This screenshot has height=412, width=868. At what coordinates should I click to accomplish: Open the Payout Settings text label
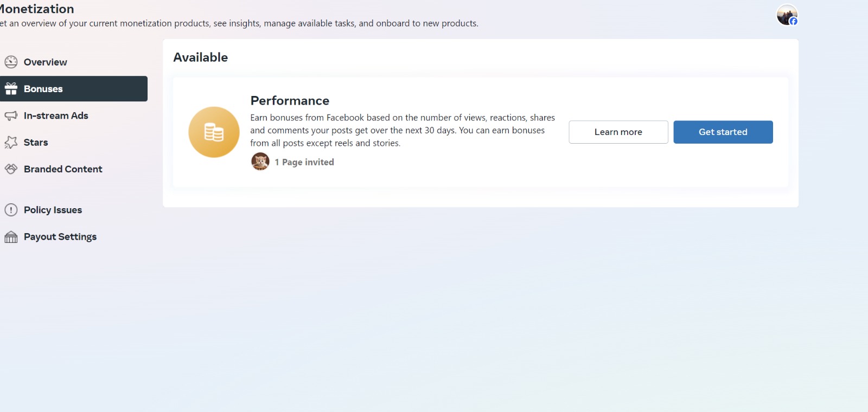tap(60, 237)
